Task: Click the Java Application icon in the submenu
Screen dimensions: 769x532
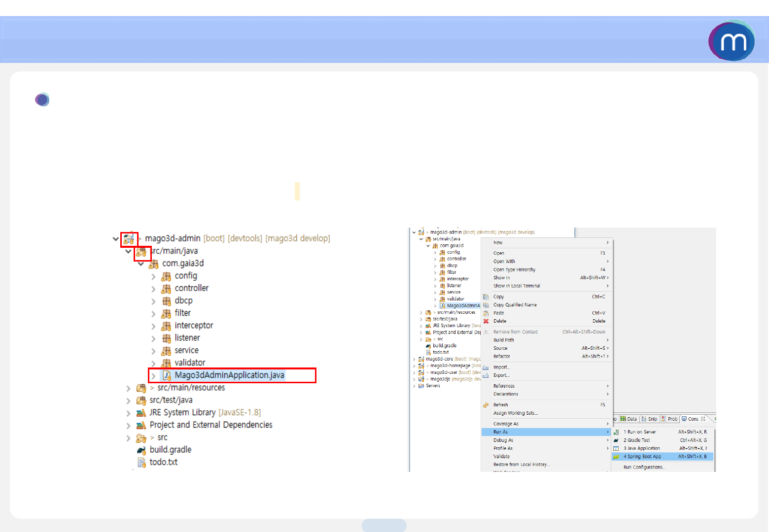Action: pos(616,448)
